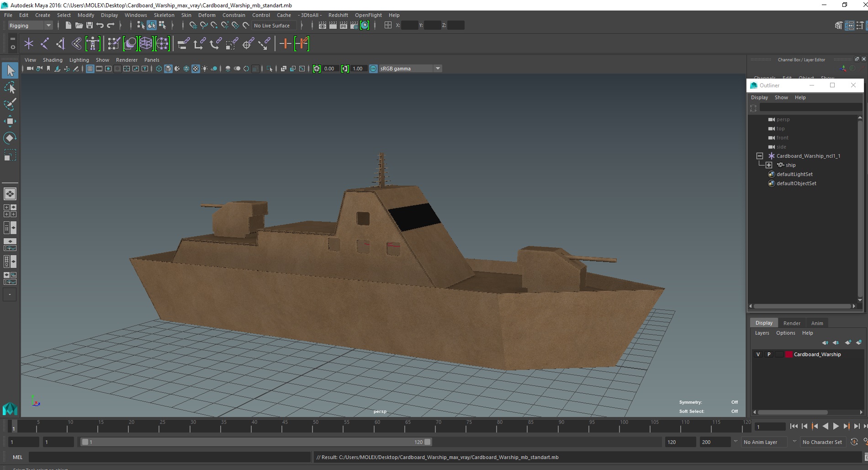Start IPR render from status line
Image resolution: width=868 pixels, height=470 pixels.
tap(344, 26)
